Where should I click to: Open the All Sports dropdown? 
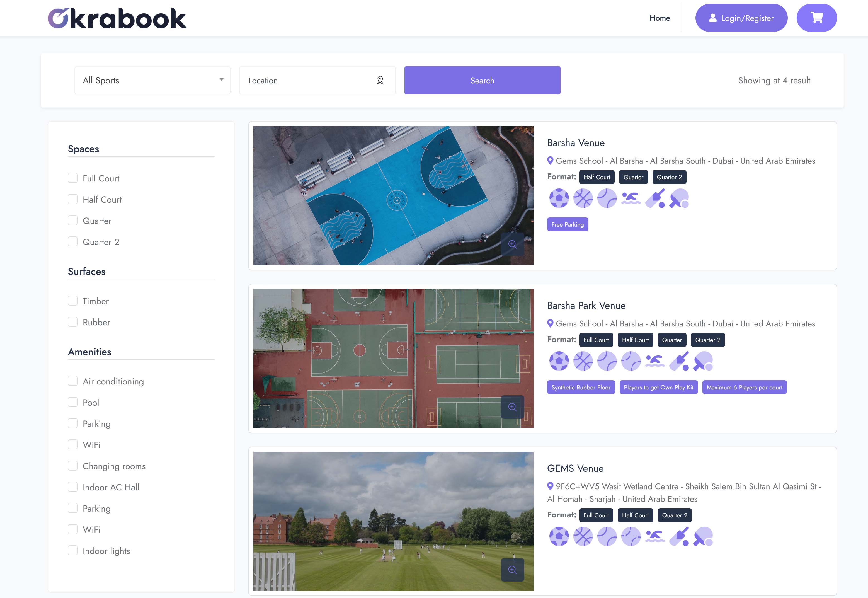tap(152, 80)
